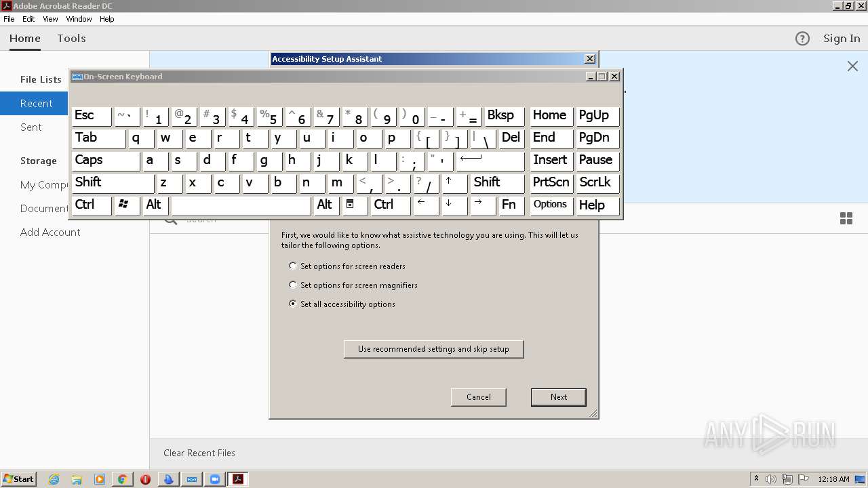This screenshot has width=868, height=488.
Task: Click Use recommended settings and skip setup
Action: click(433, 349)
